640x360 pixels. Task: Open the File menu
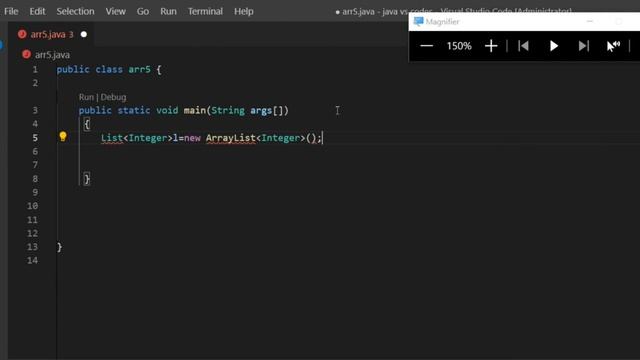pyautogui.click(x=11, y=11)
